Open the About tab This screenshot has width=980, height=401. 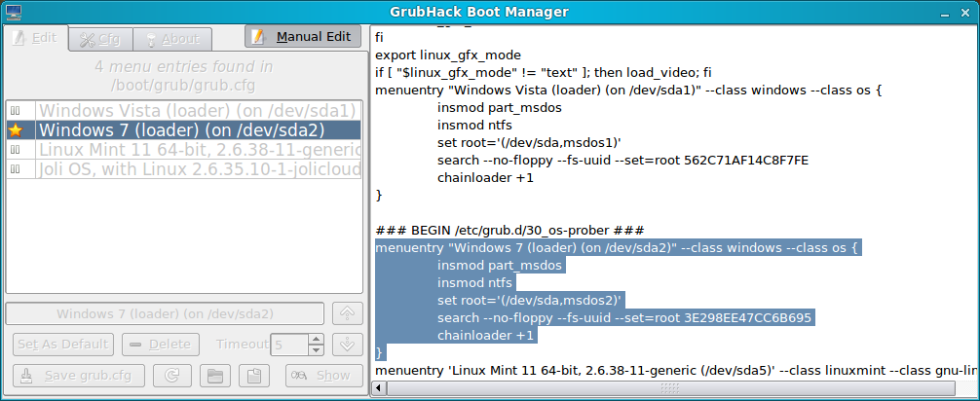point(171,39)
